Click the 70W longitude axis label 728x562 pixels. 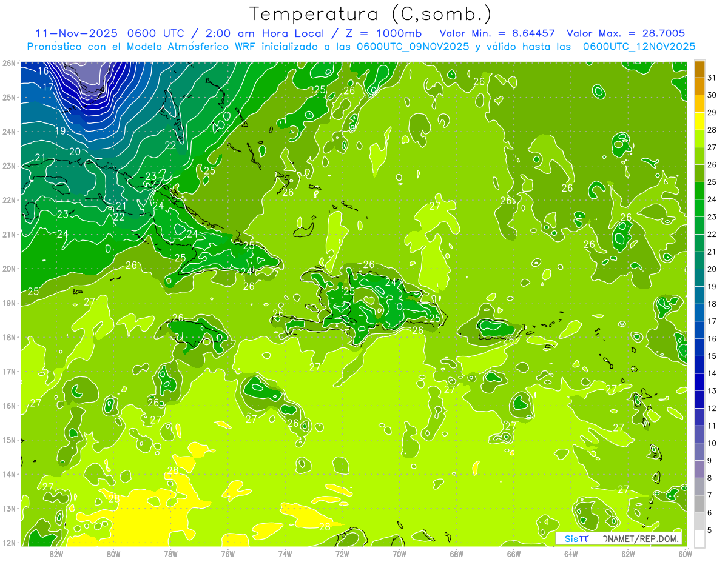tap(399, 554)
